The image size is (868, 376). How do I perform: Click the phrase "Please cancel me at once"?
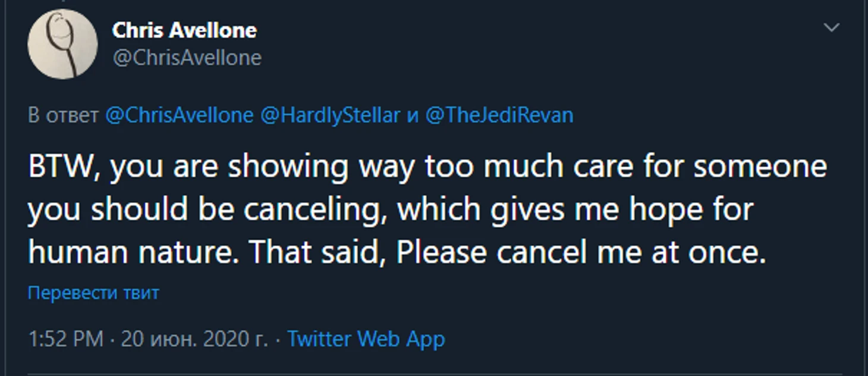pos(580,252)
